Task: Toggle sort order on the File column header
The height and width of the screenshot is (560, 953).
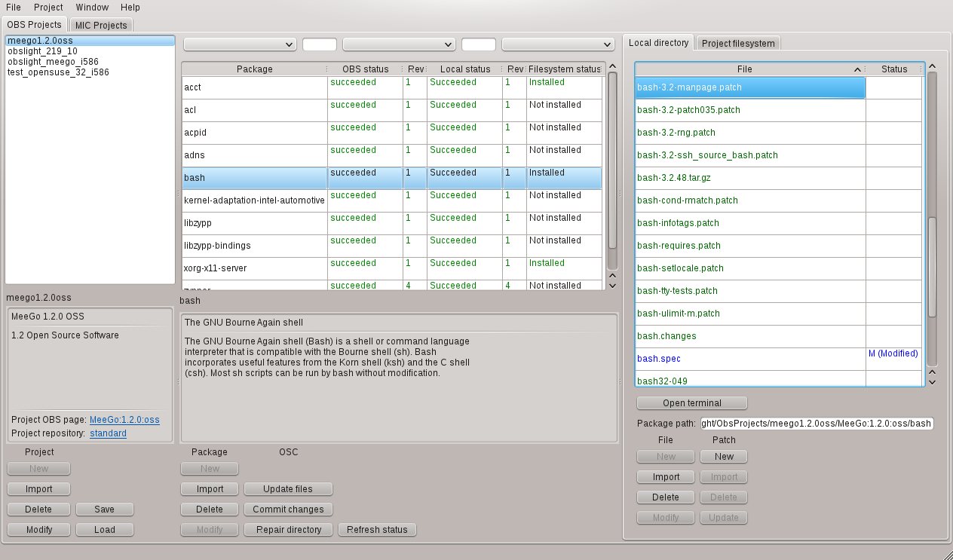Action: click(745, 69)
